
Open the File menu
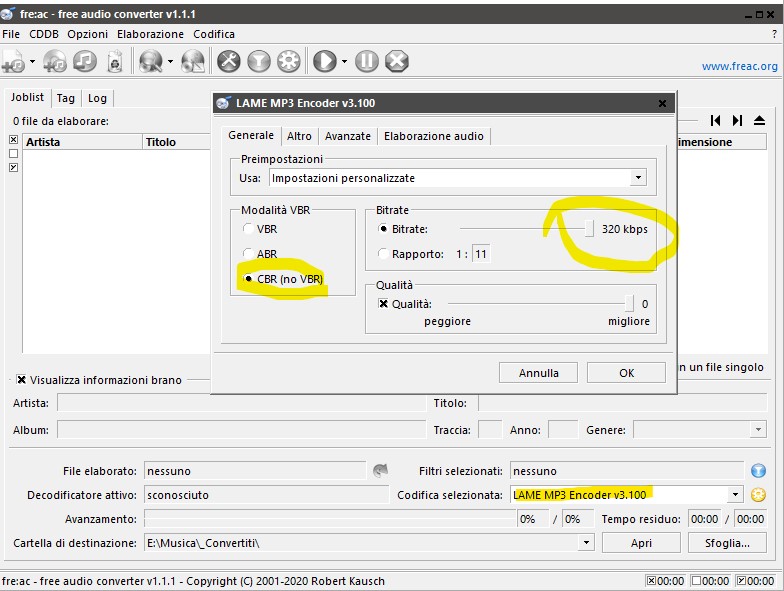(11, 34)
